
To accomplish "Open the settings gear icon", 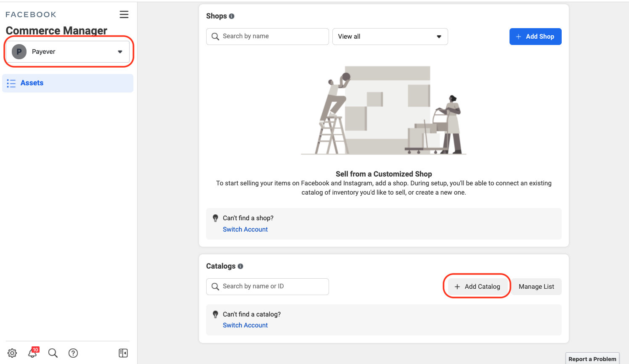I will click(12, 353).
